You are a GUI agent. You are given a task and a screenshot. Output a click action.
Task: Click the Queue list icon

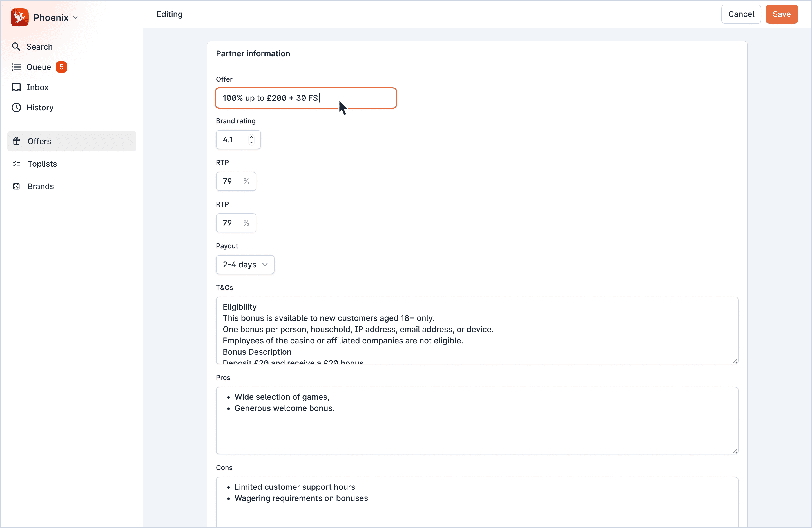16,67
